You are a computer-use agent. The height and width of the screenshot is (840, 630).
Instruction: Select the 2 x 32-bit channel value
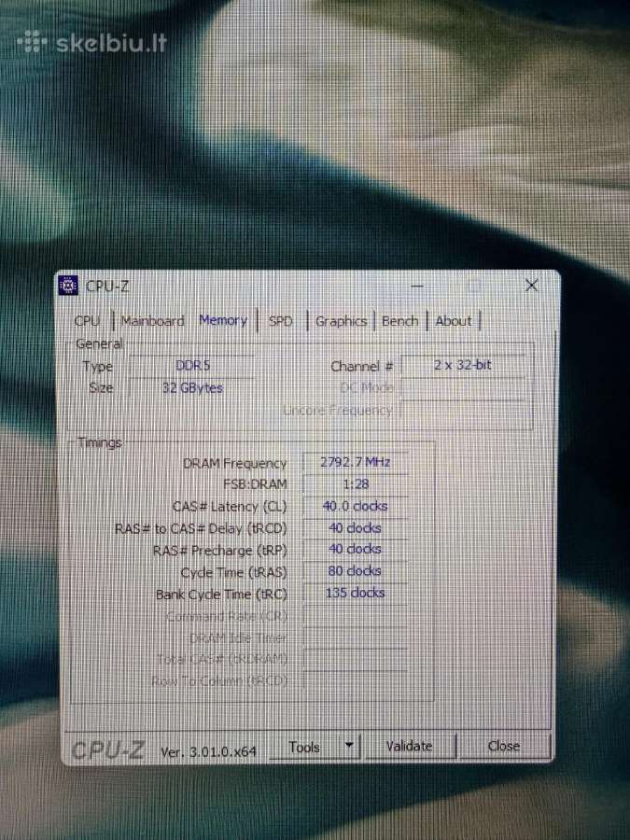point(463,365)
